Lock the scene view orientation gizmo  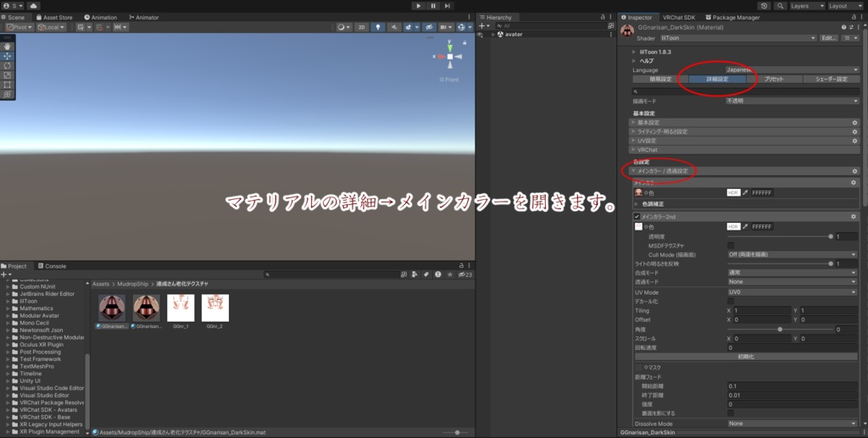[465, 42]
